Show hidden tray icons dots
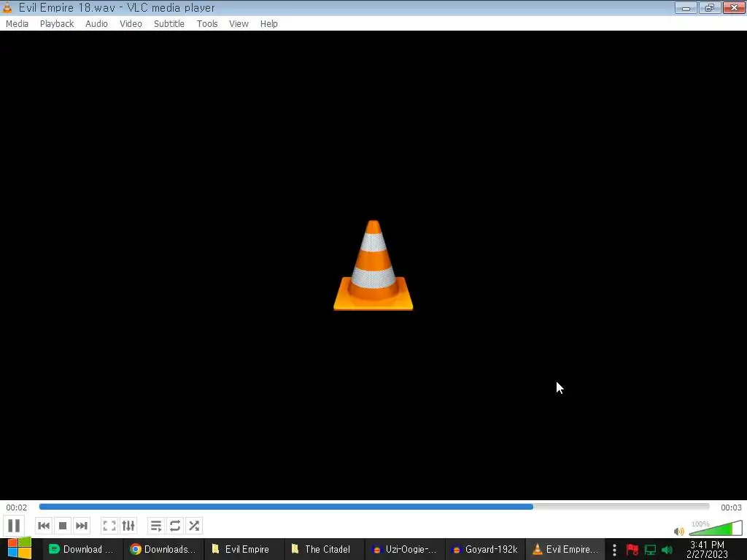Image resolution: width=747 pixels, height=560 pixels. pos(614,550)
